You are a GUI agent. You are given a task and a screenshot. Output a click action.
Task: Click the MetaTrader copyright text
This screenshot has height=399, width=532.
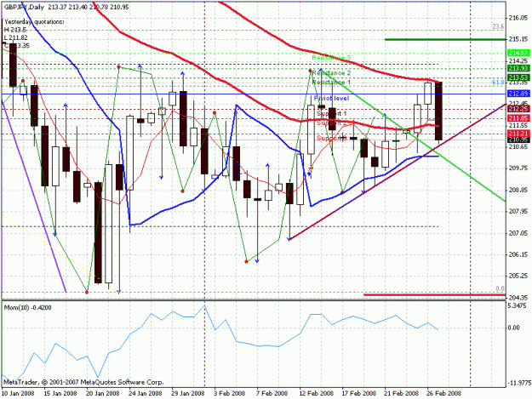point(83,382)
